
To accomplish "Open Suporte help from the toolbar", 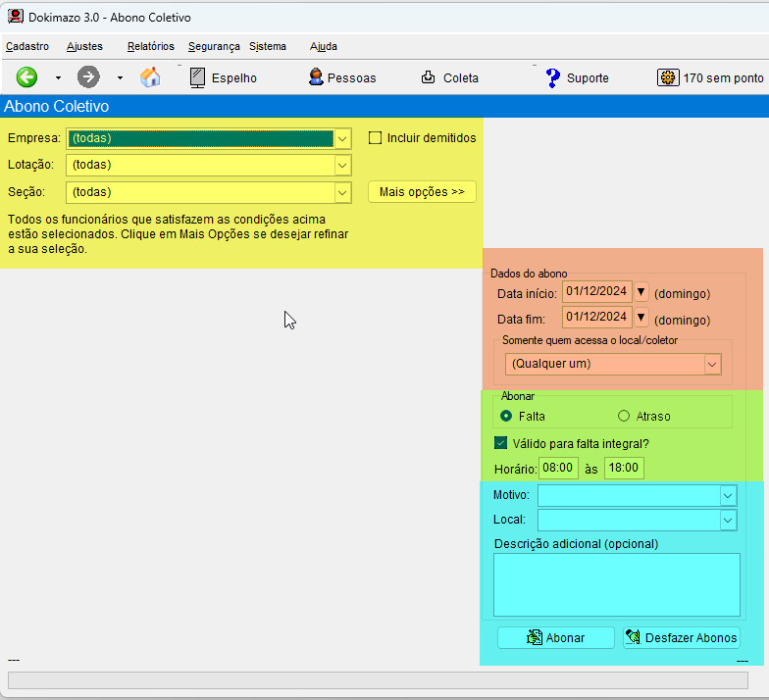I will pos(577,77).
